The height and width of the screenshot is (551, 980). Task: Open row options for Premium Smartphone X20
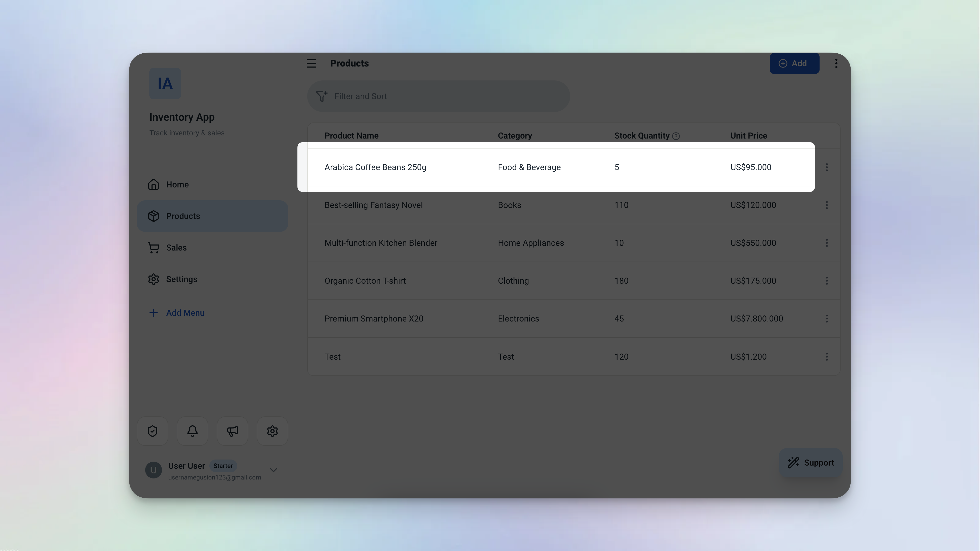pyautogui.click(x=827, y=319)
